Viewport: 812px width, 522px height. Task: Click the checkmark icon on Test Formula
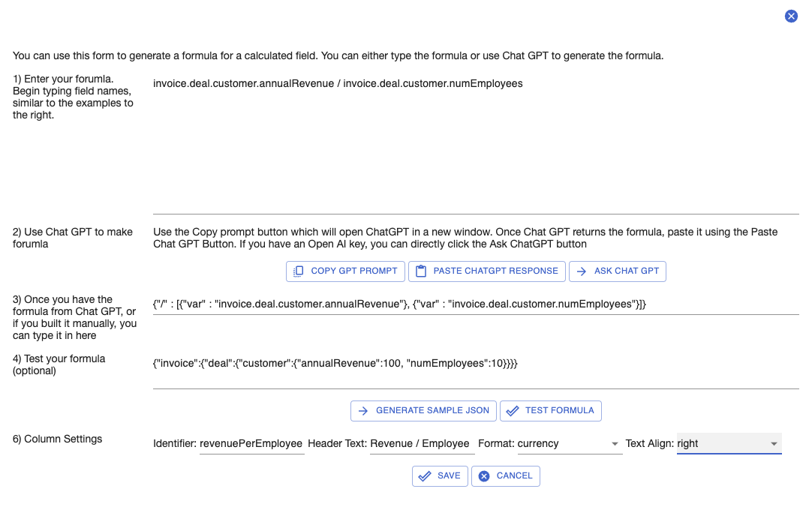[x=512, y=411]
